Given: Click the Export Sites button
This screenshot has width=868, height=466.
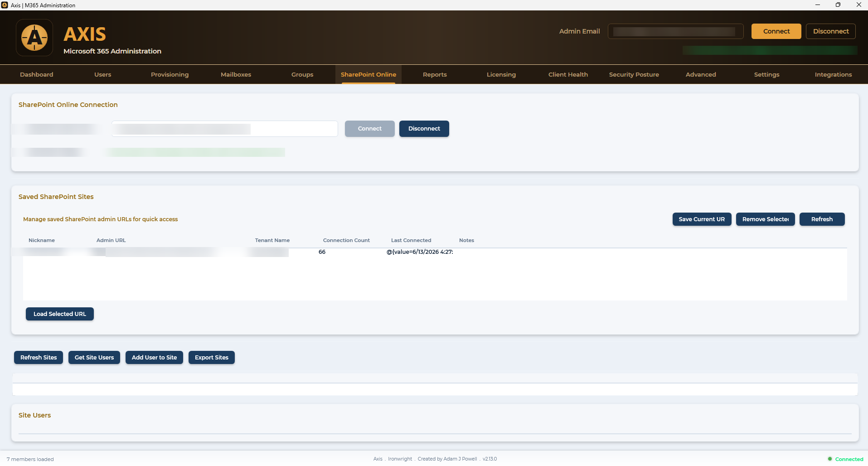Looking at the screenshot, I should [212, 358].
